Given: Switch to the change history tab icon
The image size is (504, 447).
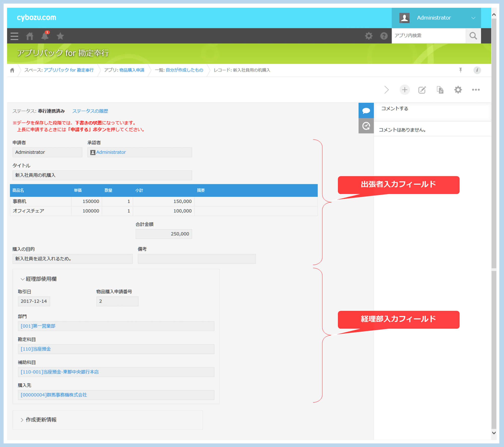Looking at the screenshot, I should (366, 126).
